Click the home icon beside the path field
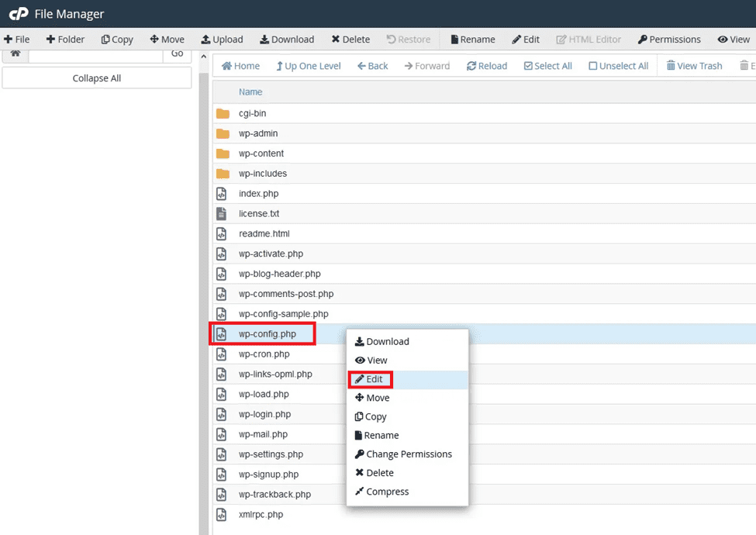This screenshot has width=756, height=535. 15,53
